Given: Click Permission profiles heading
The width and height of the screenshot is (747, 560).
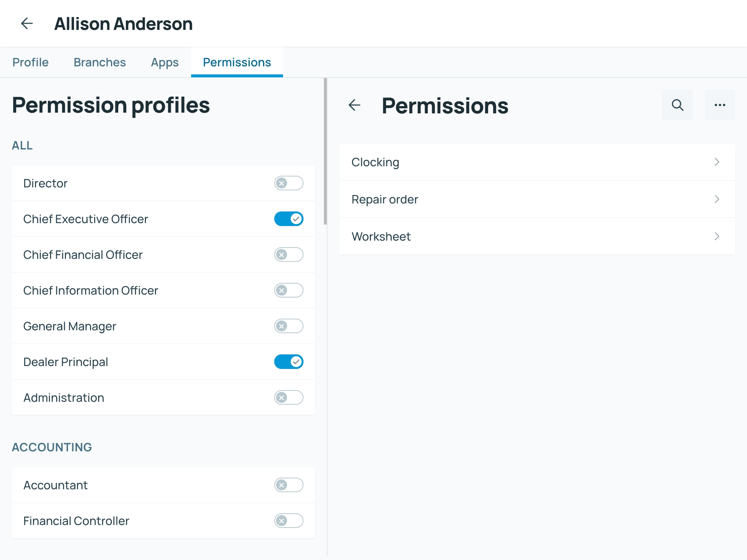Looking at the screenshot, I should [x=111, y=105].
